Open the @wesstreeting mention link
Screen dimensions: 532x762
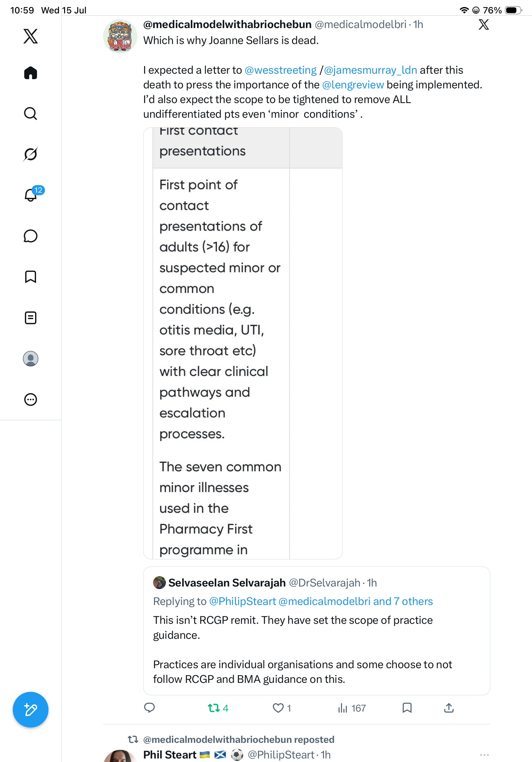(x=281, y=70)
